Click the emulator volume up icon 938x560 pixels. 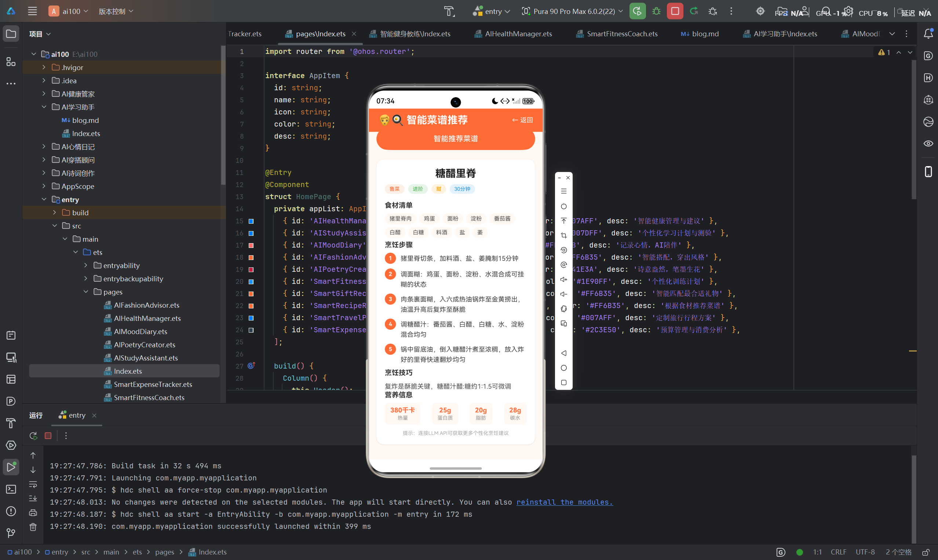coord(563,279)
